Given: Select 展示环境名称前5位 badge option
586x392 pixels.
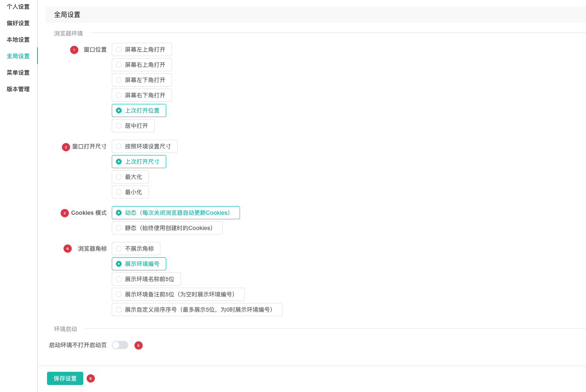Looking at the screenshot, I should pos(146,279).
